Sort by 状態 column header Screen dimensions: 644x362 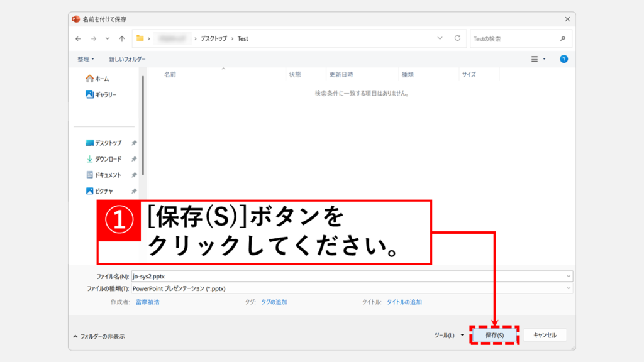click(x=295, y=74)
